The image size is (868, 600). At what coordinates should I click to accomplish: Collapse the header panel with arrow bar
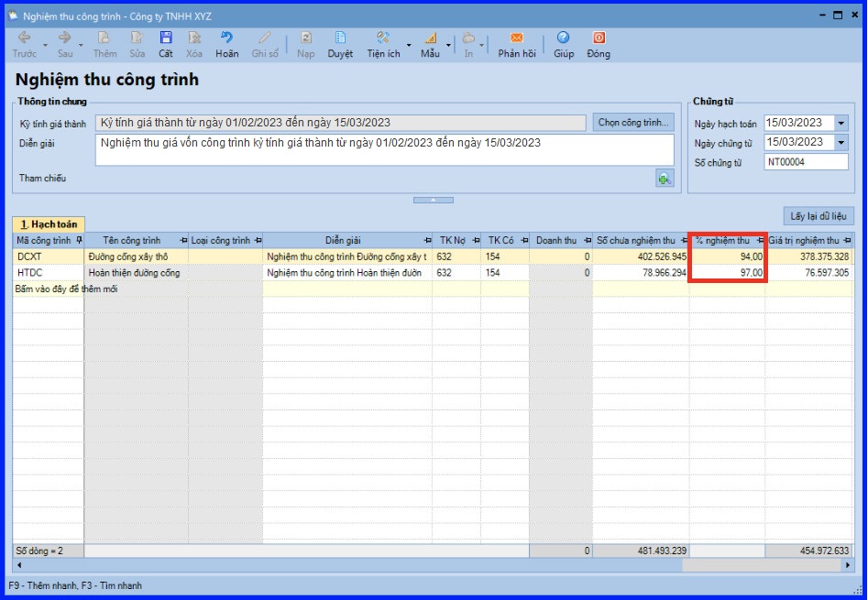point(434,200)
